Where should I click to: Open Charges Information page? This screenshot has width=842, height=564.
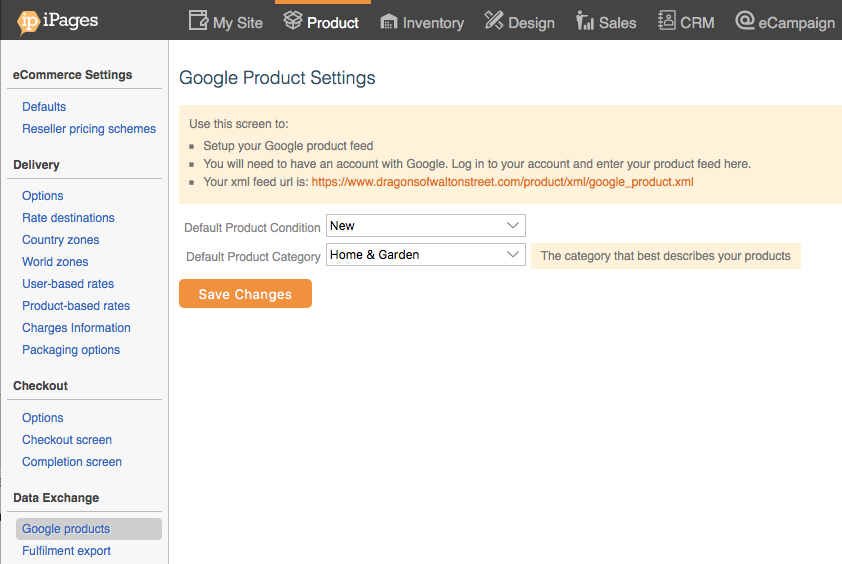pyautogui.click(x=76, y=328)
